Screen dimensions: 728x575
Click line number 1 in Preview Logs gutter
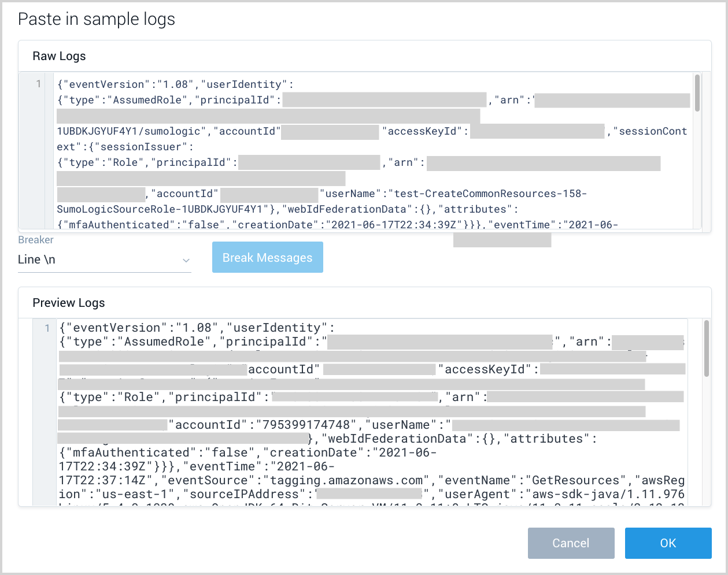pos(47,328)
